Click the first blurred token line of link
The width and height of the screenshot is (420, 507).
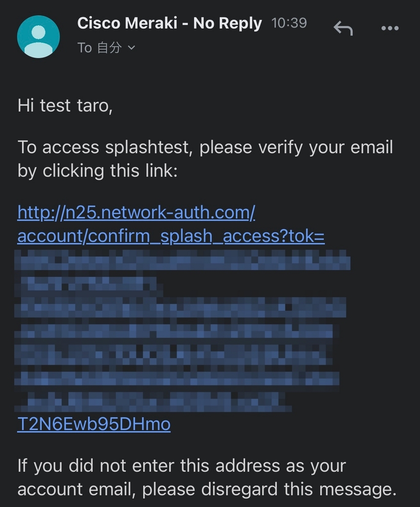click(x=182, y=260)
